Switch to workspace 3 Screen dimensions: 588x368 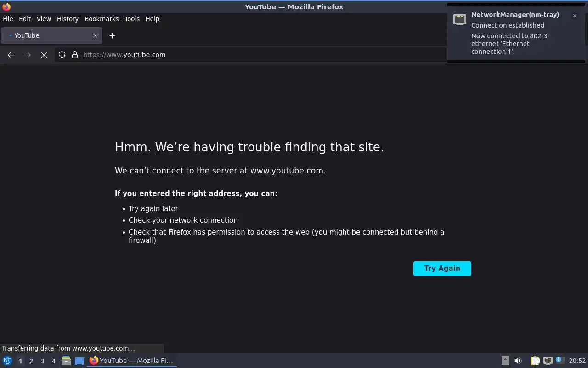click(42, 361)
